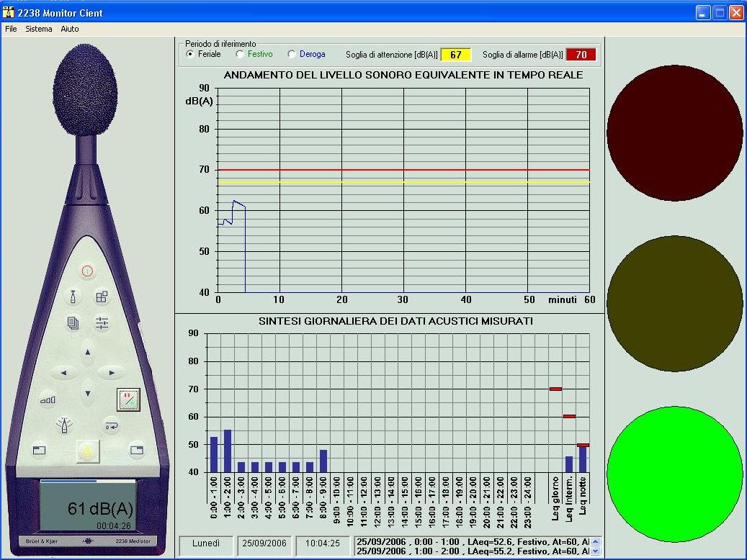747x560 pixels.
Task: Click the red power button on the meter
Action: click(87, 271)
